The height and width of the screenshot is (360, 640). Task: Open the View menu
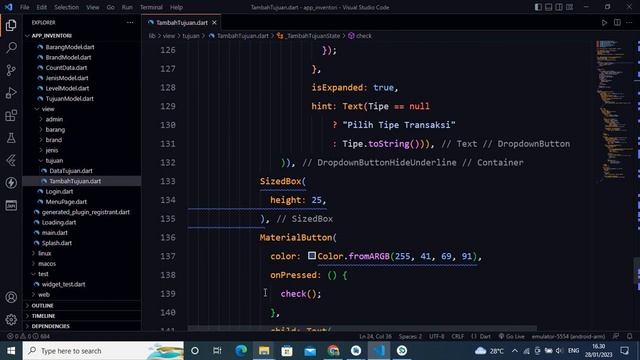coord(93,7)
